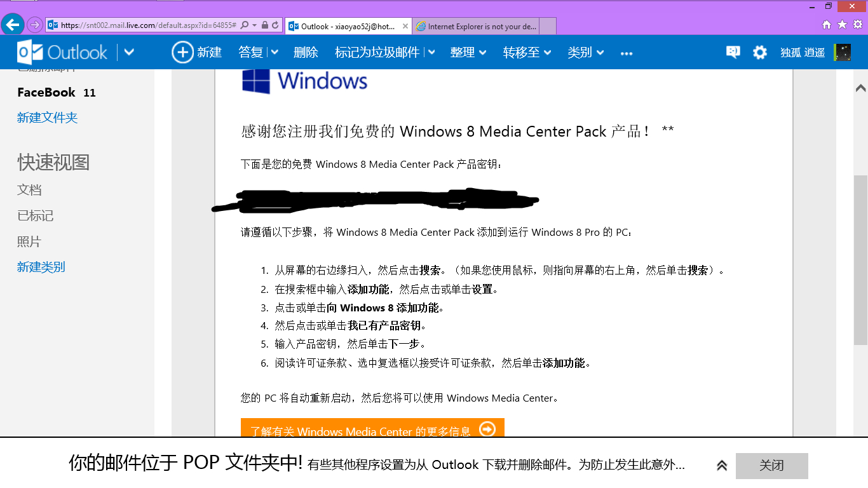Click the Outlook logo
This screenshot has height=488, width=868.
[62, 52]
